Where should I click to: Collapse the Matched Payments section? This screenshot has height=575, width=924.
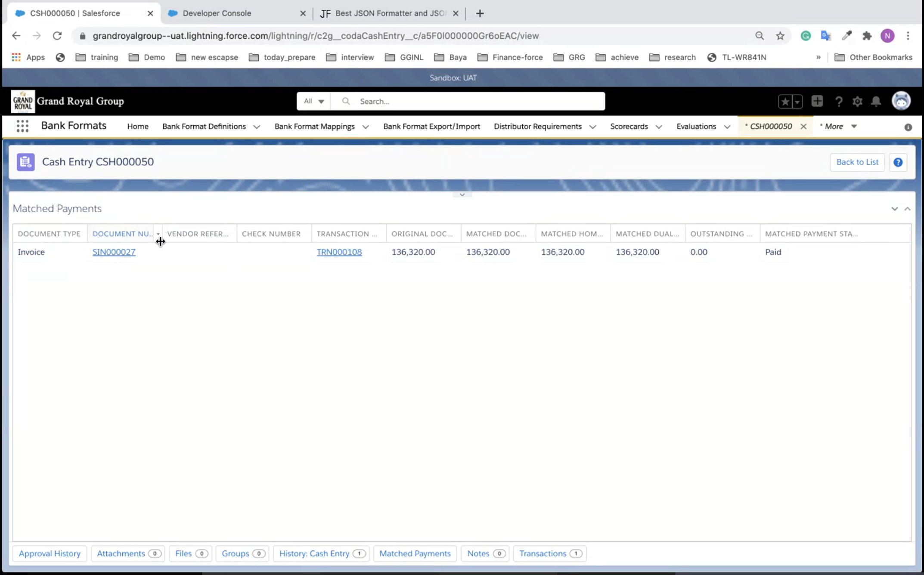(x=907, y=209)
